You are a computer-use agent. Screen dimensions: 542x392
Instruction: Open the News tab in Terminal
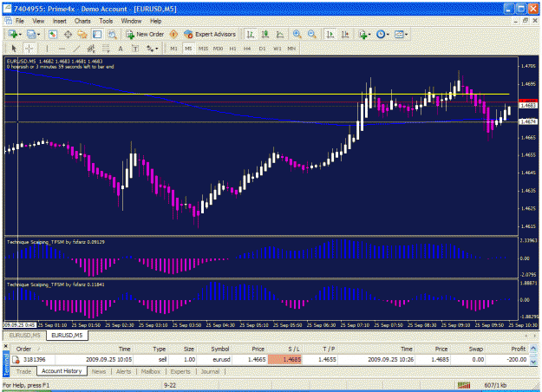99,371
